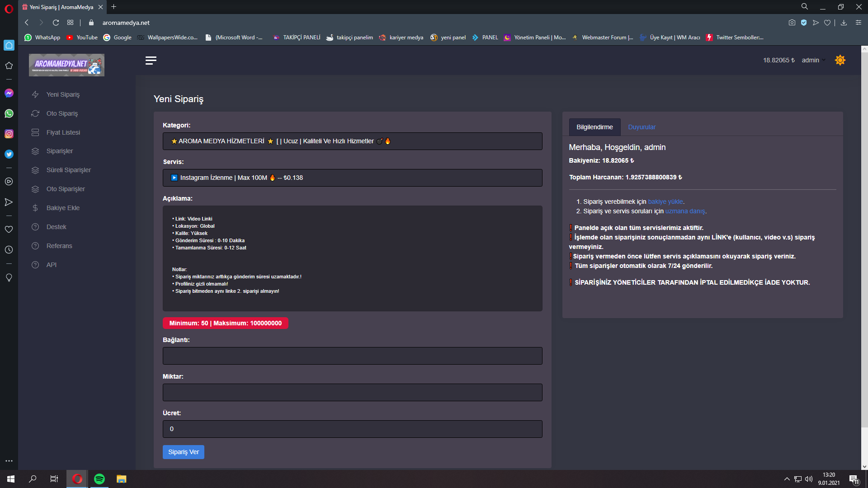Click the Bağlantı input field
The width and height of the screenshot is (868, 488).
pyautogui.click(x=353, y=356)
